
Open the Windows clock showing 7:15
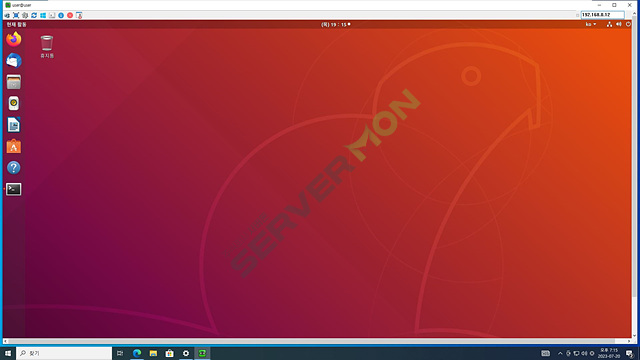609,353
